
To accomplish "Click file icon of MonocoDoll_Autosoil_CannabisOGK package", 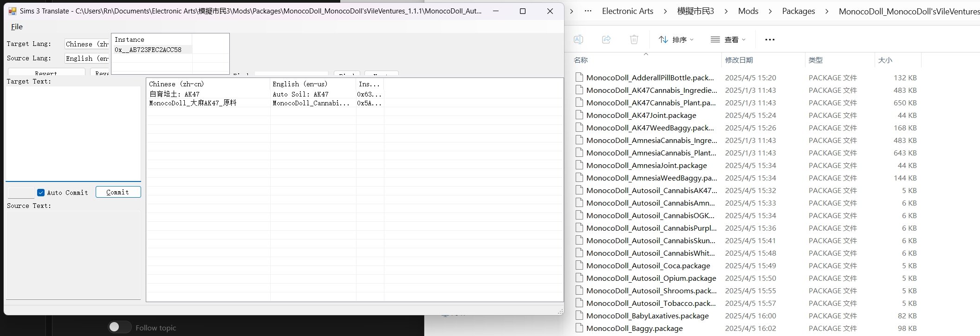I will pos(579,215).
